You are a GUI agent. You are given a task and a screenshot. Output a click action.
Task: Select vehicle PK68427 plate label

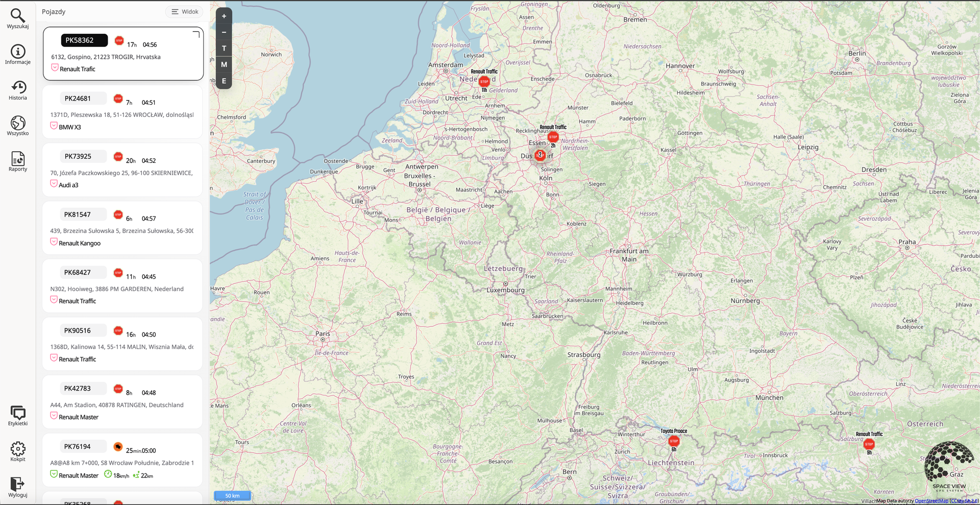83,272
